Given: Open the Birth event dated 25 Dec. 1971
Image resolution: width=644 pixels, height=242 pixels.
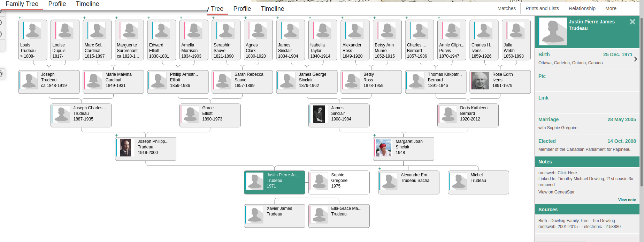Looking at the screenshot, I should coord(587,59).
